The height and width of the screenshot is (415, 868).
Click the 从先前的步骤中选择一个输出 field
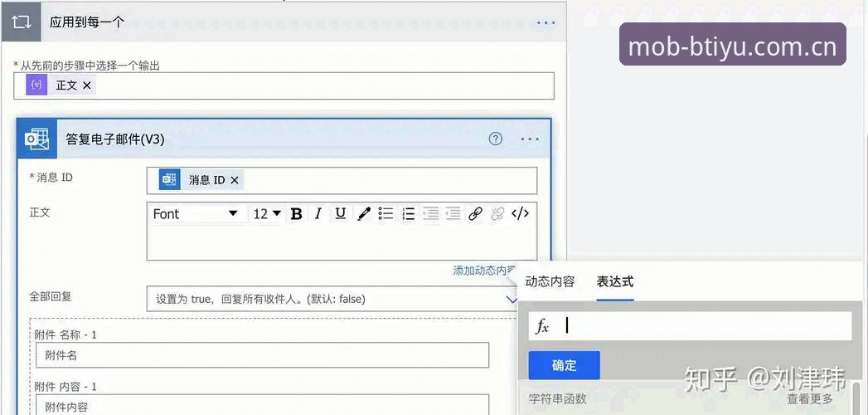pos(284,85)
